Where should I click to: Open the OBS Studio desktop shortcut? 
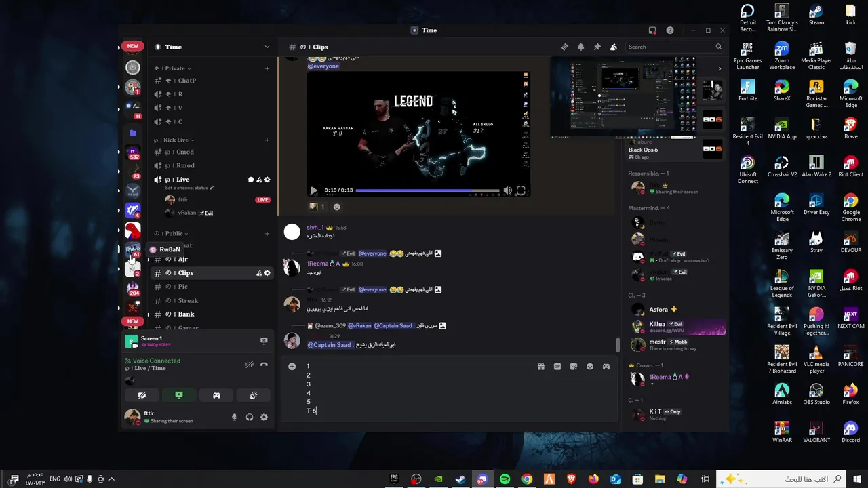816,393
